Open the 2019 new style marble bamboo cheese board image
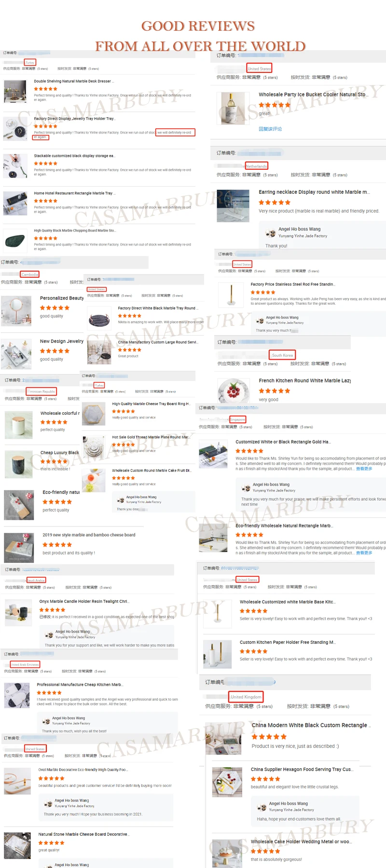This screenshot has height=868, width=386. (x=19, y=548)
